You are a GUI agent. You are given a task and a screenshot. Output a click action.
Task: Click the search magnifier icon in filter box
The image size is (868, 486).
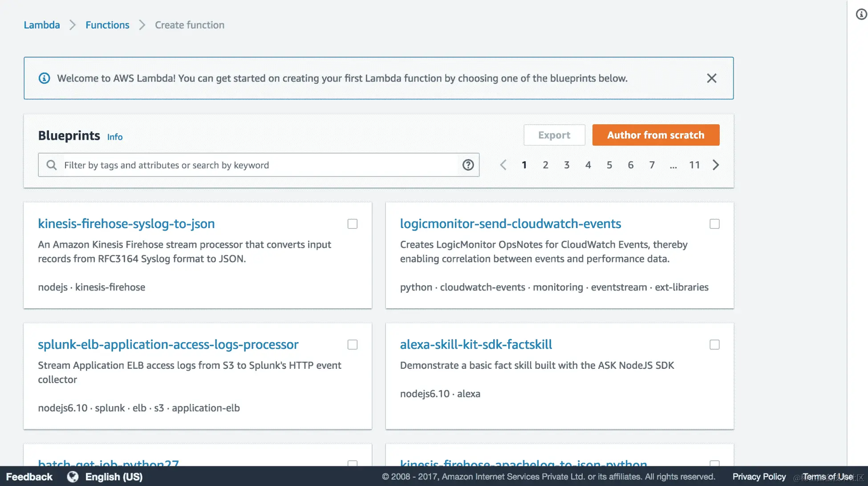(x=52, y=165)
